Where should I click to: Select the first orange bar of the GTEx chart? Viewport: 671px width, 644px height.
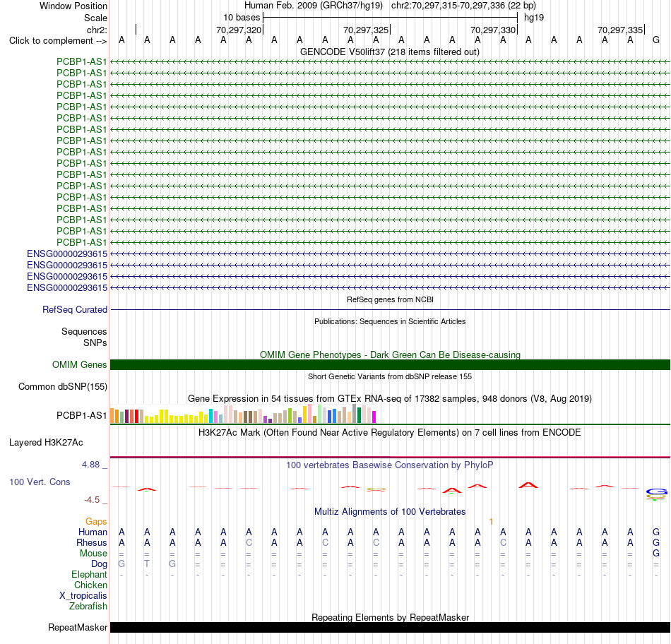(112, 416)
